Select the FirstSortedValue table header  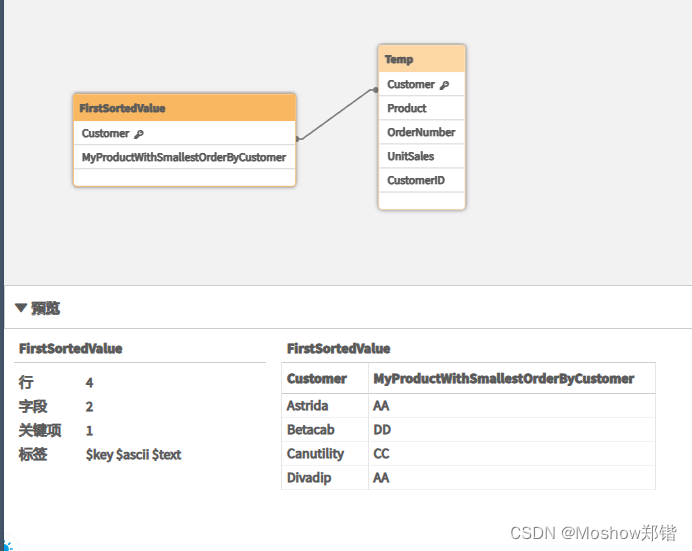[184, 108]
